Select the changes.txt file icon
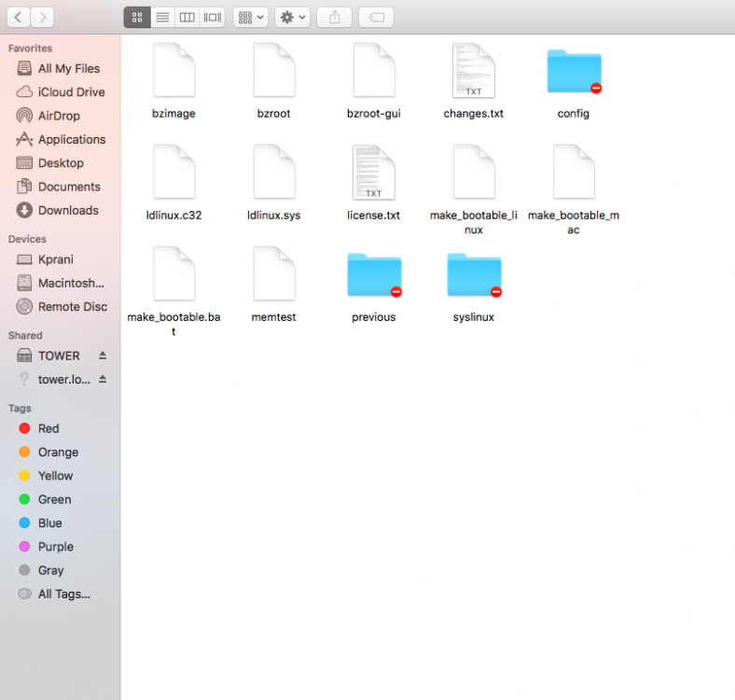The image size is (735, 700). coord(474,70)
